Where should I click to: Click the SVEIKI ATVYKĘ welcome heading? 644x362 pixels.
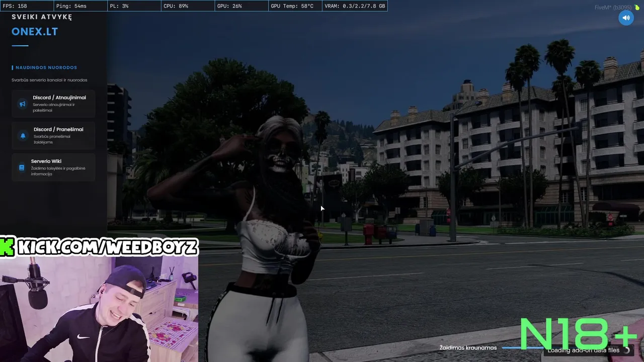coord(42,17)
